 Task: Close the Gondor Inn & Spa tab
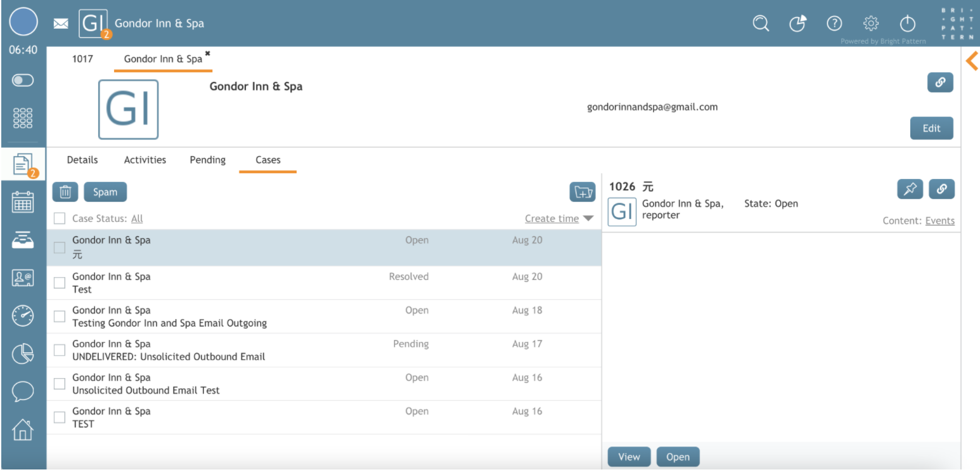tap(207, 54)
